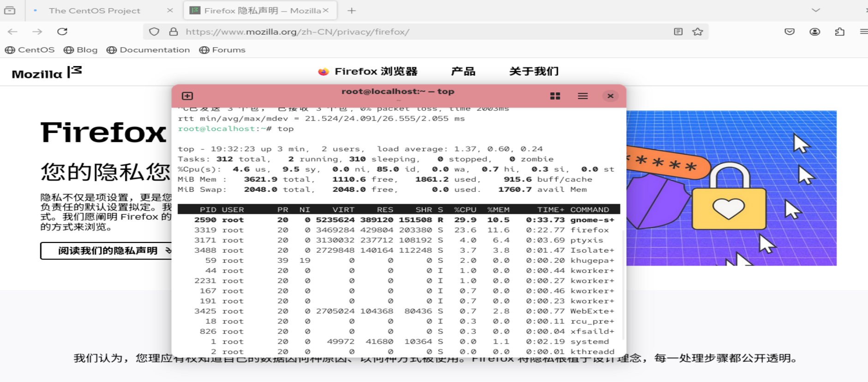Focus the address bar URL
This screenshot has width=868, height=382.
(298, 32)
